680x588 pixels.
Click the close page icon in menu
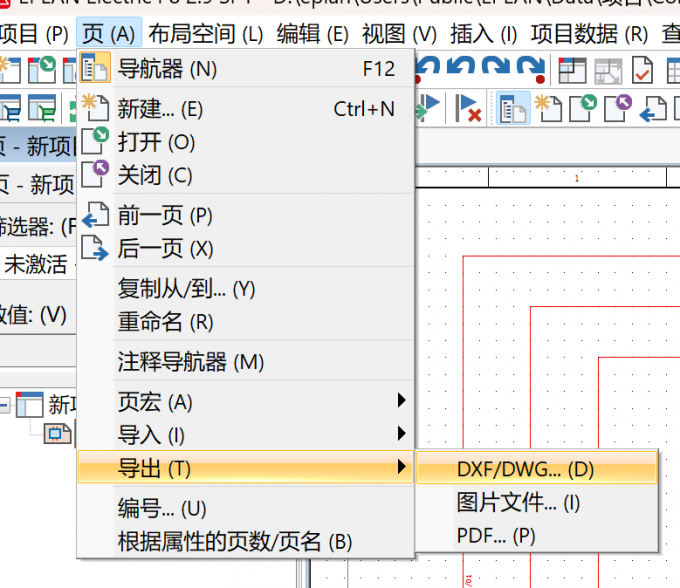[x=95, y=174]
